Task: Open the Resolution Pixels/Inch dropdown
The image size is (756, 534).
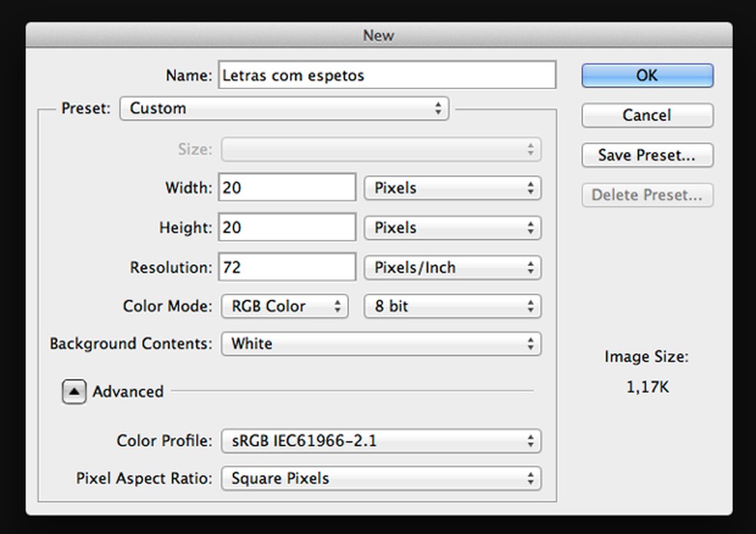Action: pyautogui.click(x=453, y=268)
